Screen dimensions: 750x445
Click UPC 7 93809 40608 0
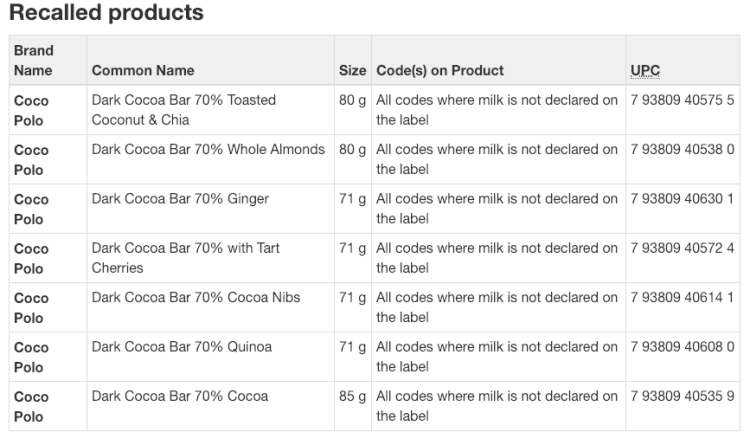[x=682, y=346]
